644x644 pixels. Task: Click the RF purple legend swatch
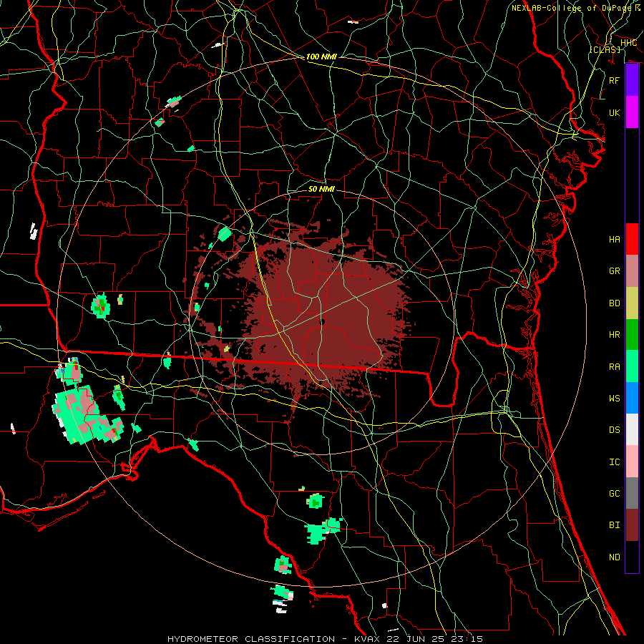632,80
